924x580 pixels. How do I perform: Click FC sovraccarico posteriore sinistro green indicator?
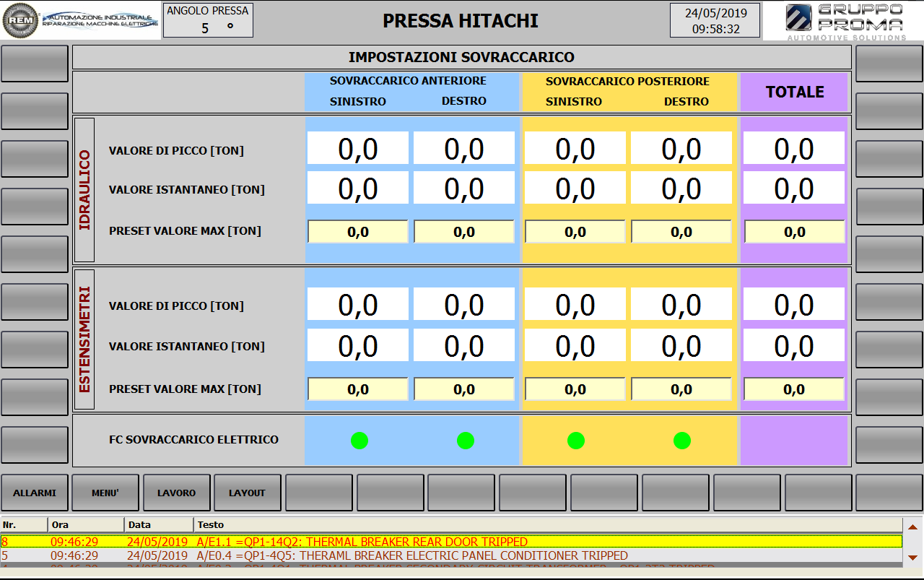575,440
